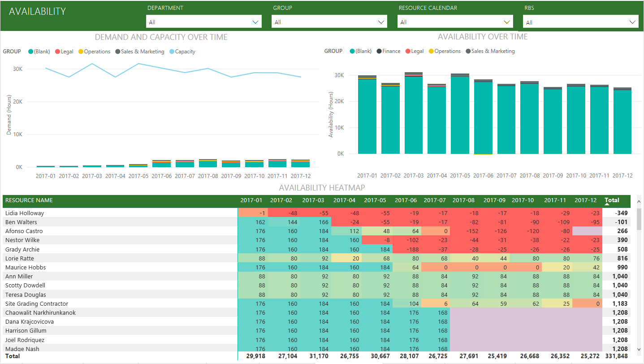Click the 2017-12 heatmap column header
This screenshot has width=644, height=364.
(587, 200)
